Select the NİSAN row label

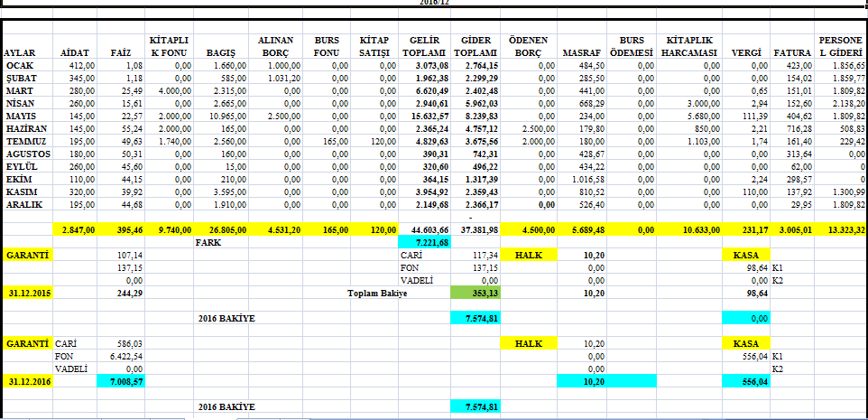(27, 104)
